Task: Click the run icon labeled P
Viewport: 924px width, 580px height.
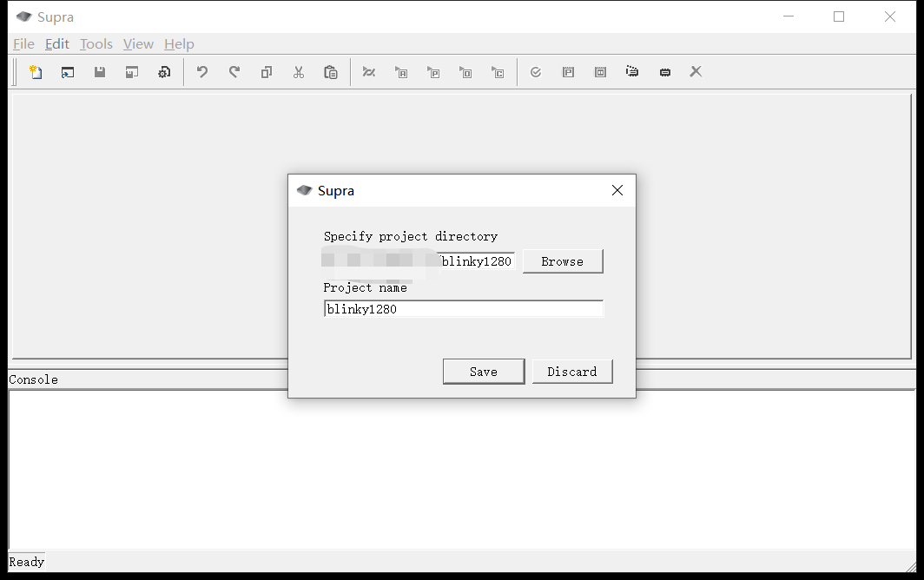Action: pyautogui.click(x=433, y=72)
